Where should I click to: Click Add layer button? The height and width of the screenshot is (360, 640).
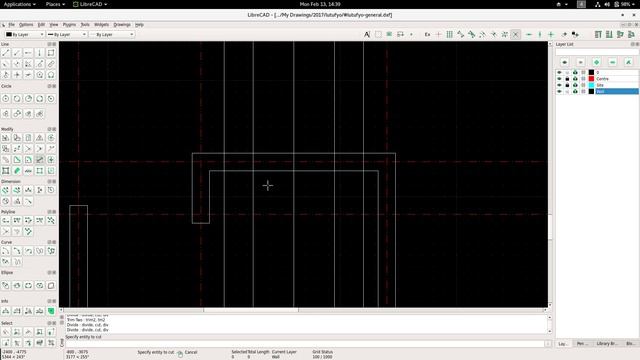click(596, 62)
